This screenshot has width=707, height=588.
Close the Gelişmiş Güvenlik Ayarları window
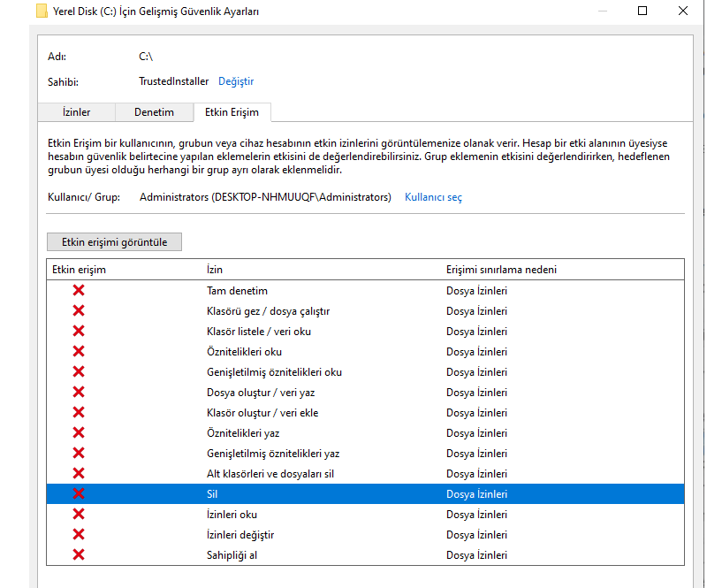[x=683, y=11]
